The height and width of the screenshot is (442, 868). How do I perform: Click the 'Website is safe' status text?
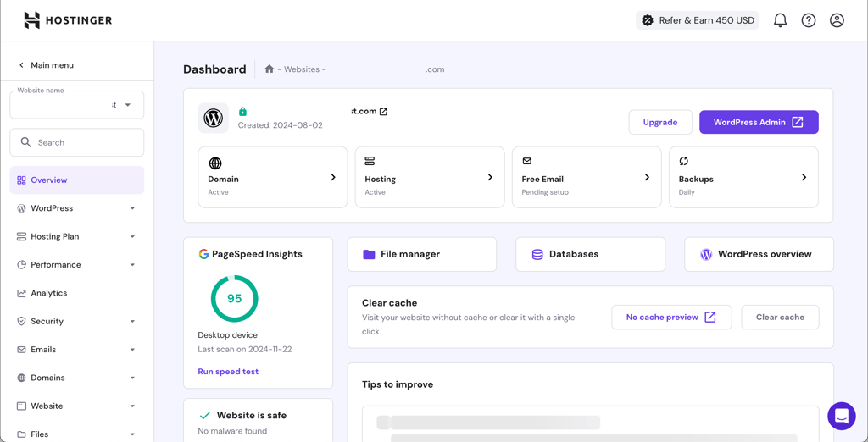252,415
